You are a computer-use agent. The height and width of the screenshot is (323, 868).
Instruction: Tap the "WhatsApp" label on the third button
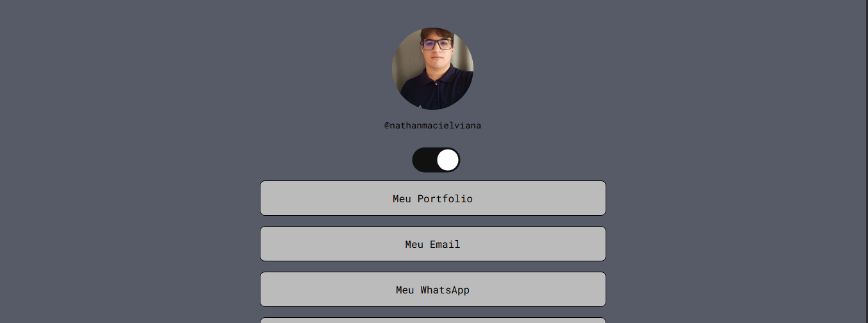(x=445, y=290)
